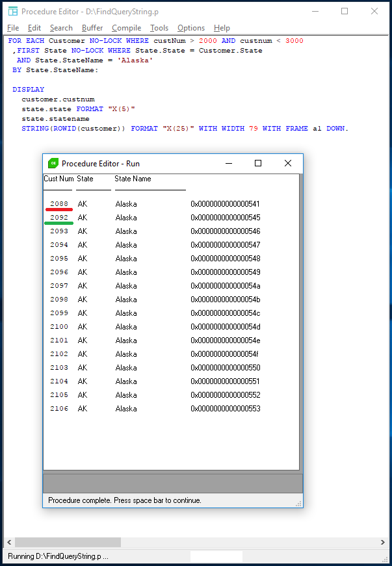Click the 3000 value in code
Screen dimensions: 392x566
(x=294, y=41)
